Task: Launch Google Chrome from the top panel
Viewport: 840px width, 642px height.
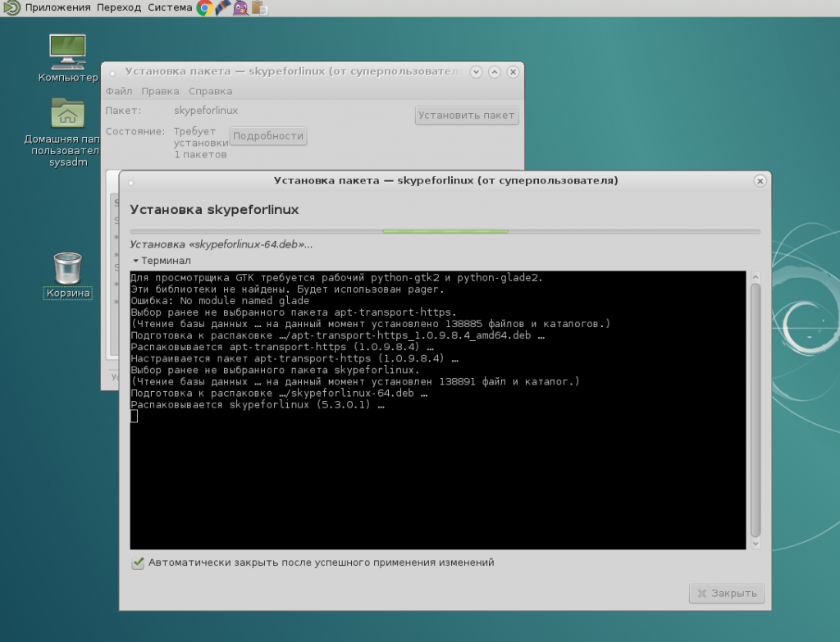Action: click(x=204, y=8)
